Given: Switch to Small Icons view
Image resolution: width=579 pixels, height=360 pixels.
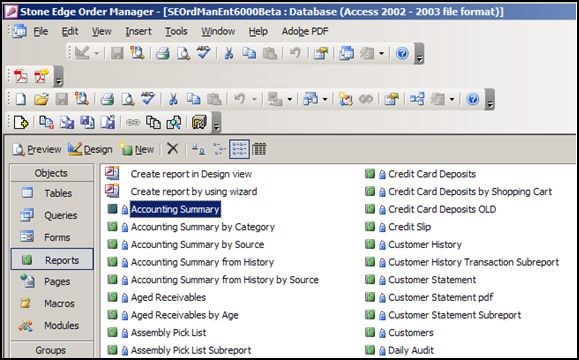Looking at the screenshot, I should click(x=219, y=149).
